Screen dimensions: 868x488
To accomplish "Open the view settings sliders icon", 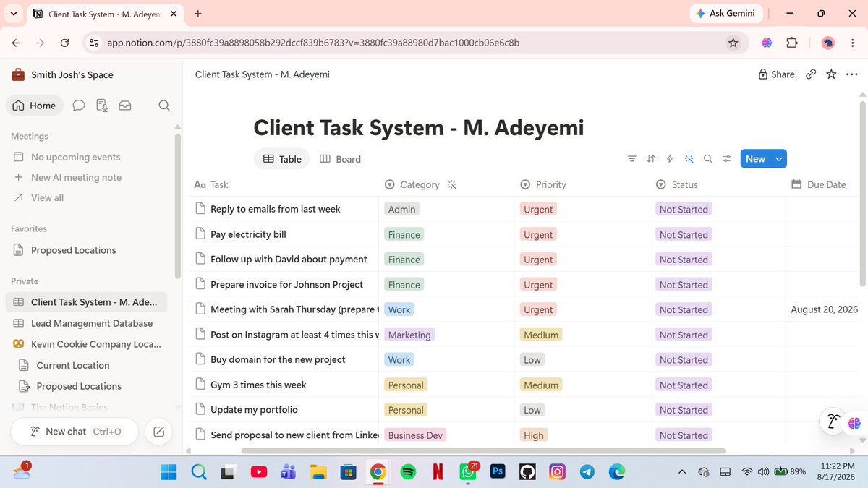I will point(727,159).
